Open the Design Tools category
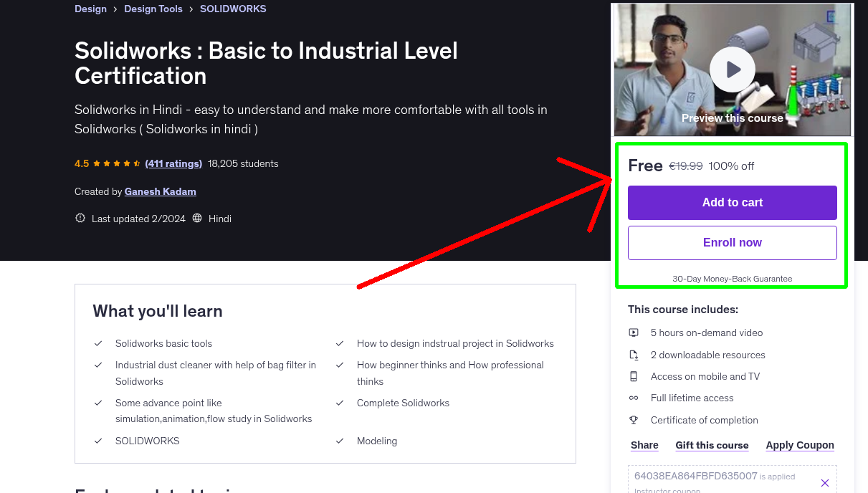This screenshot has height=493, width=868. point(153,9)
